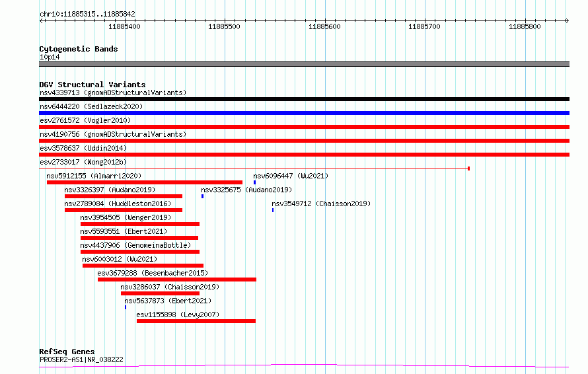Select the black nsv4339713 variant bar
The height and width of the screenshot is (374, 588).
304,99
